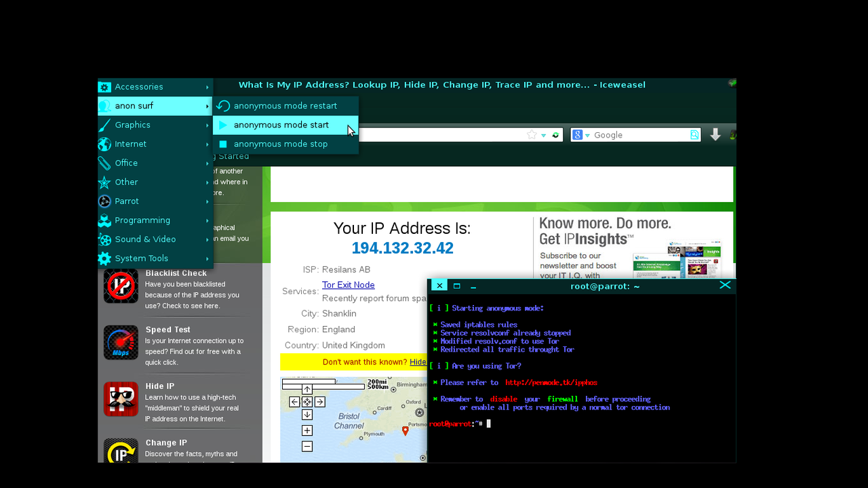Choose anonymous mode restart
The width and height of the screenshot is (868, 488).
[285, 106]
